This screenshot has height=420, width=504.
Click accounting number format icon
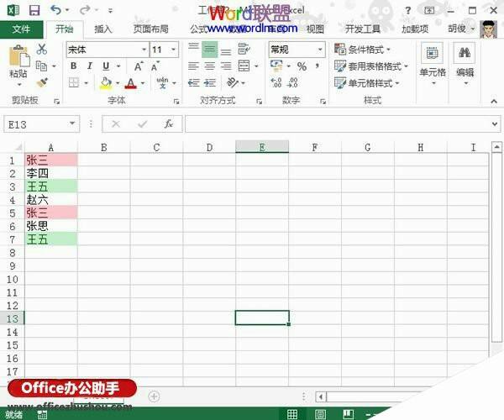coord(276,66)
